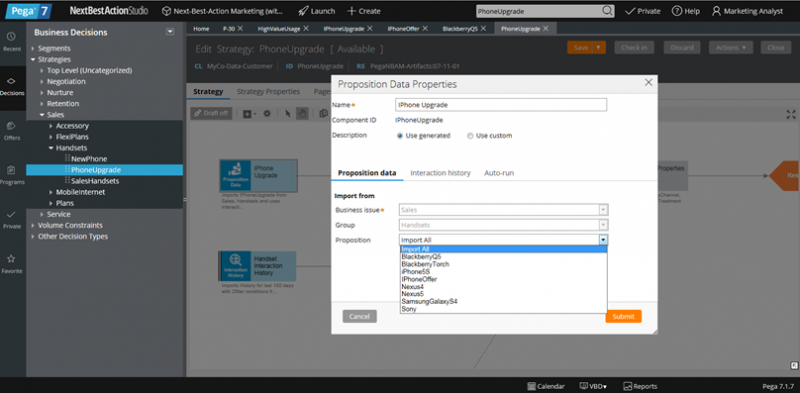Select the Use custom radio button

coord(470,136)
